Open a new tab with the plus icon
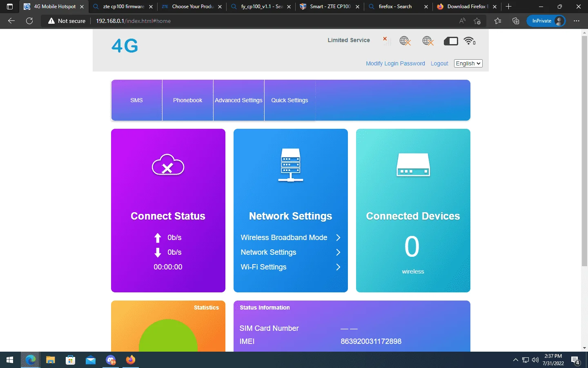Image resolution: width=588 pixels, height=368 pixels. click(x=508, y=7)
